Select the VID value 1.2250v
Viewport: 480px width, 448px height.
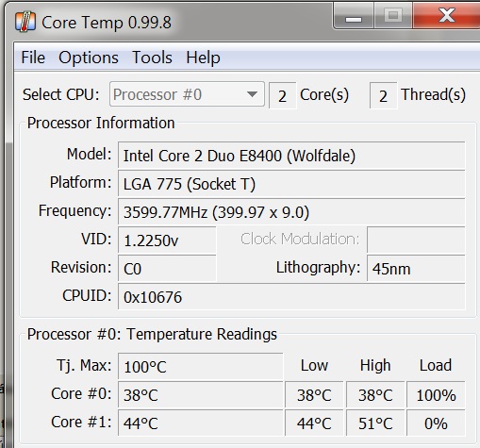point(167,240)
